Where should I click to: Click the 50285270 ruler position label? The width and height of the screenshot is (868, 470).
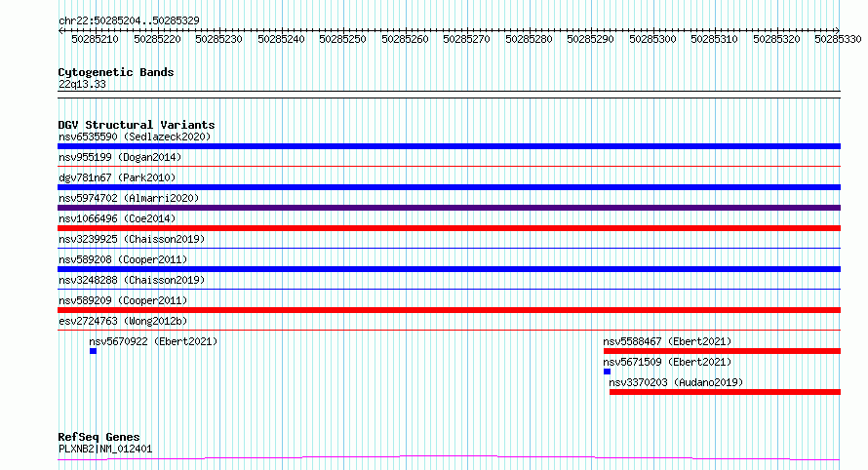point(466,39)
